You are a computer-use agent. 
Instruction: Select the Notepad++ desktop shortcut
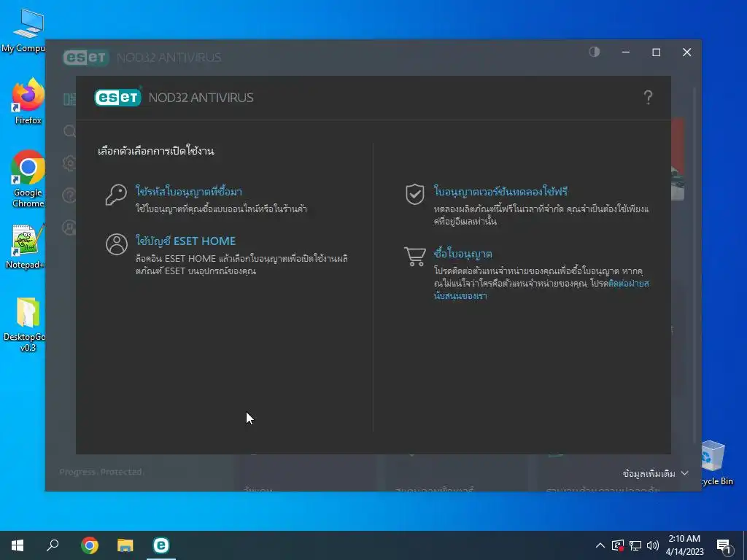(x=26, y=246)
